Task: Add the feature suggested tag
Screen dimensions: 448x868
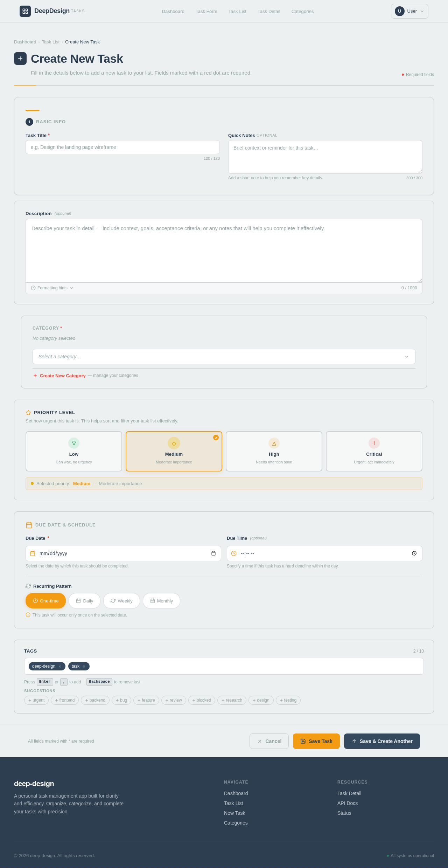Action: coord(146,700)
